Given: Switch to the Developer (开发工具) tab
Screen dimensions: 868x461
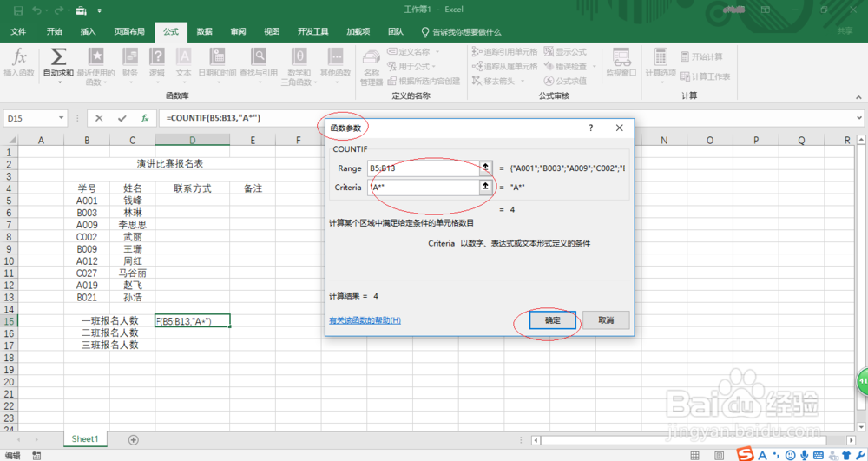Looking at the screenshot, I should click(312, 31).
